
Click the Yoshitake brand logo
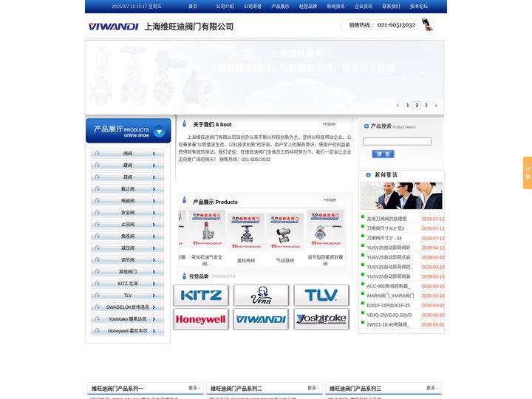(321, 319)
